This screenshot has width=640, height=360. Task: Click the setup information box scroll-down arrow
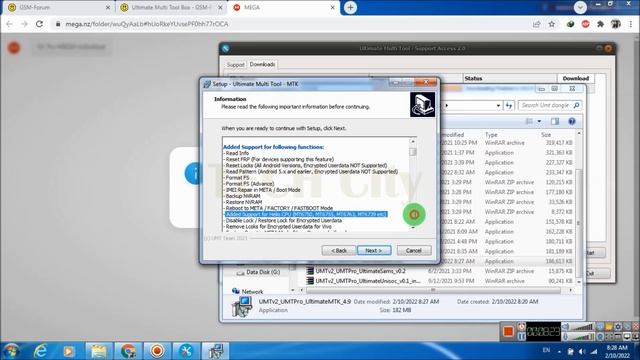tap(413, 228)
